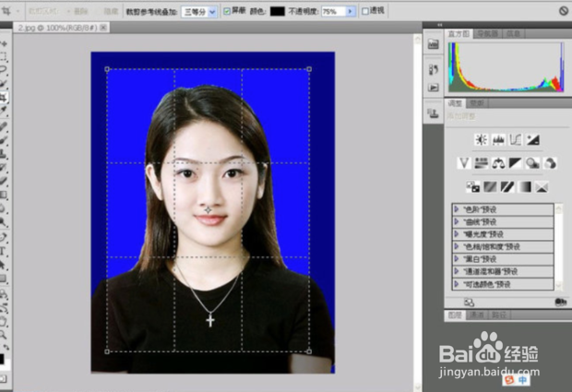Enable the 透视 perspective checkbox
The height and width of the screenshot is (392, 572).
[x=365, y=11]
